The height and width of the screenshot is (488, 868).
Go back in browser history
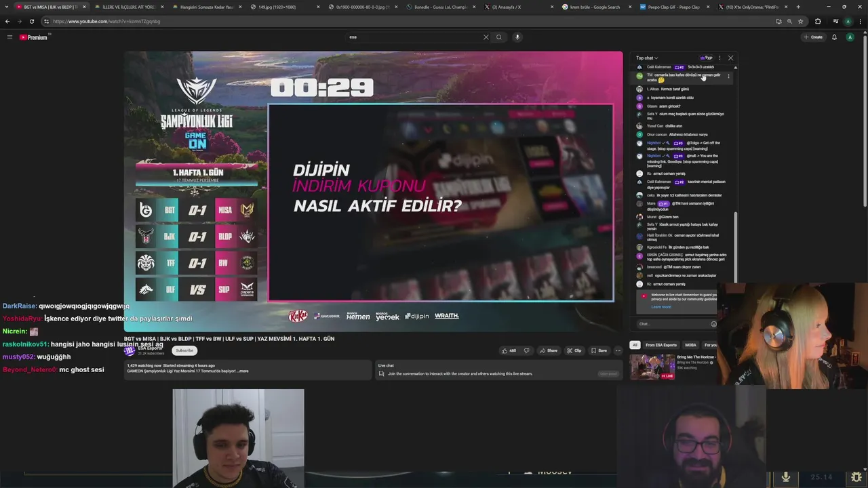pos(7,21)
